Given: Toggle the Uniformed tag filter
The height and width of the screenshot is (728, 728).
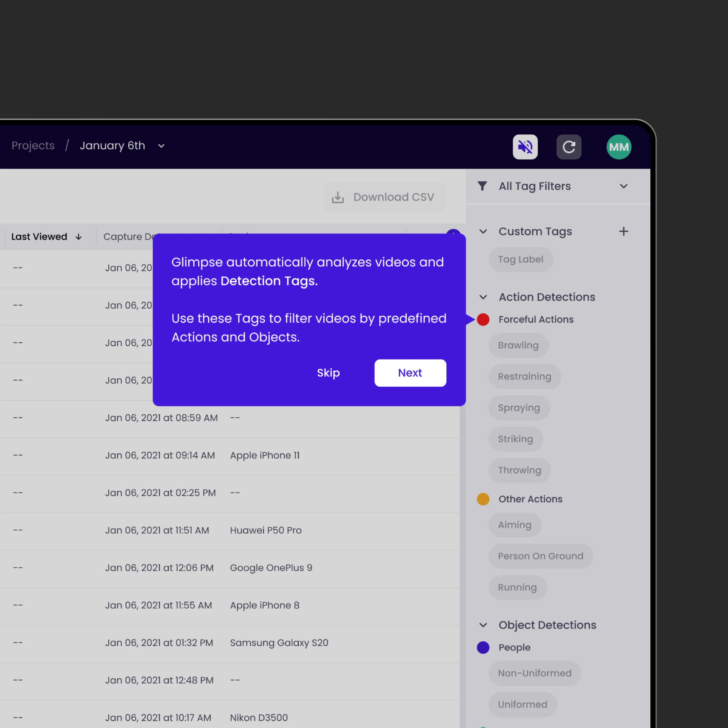Looking at the screenshot, I should coord(523,705).
